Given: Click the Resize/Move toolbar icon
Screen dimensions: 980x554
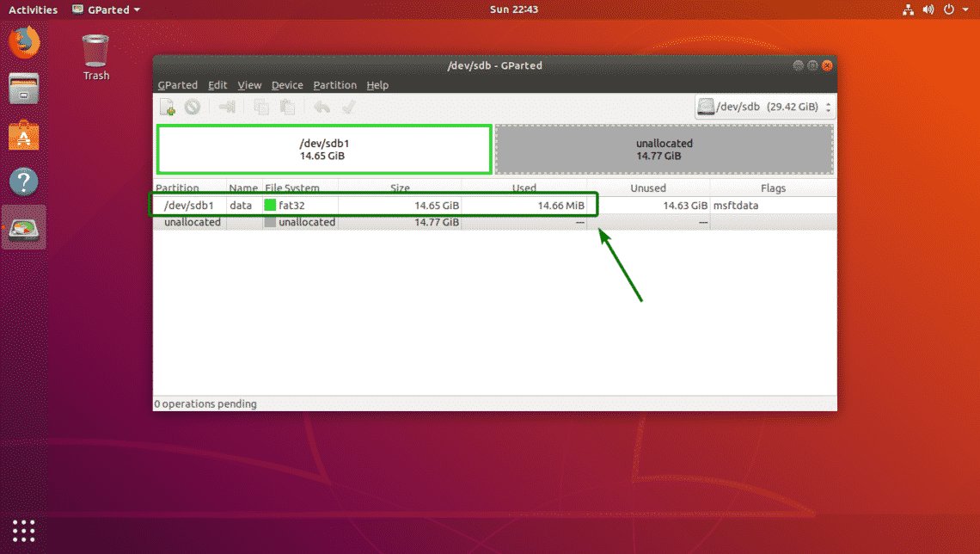Looking at the screenshot, I should (x=226, y=107).
